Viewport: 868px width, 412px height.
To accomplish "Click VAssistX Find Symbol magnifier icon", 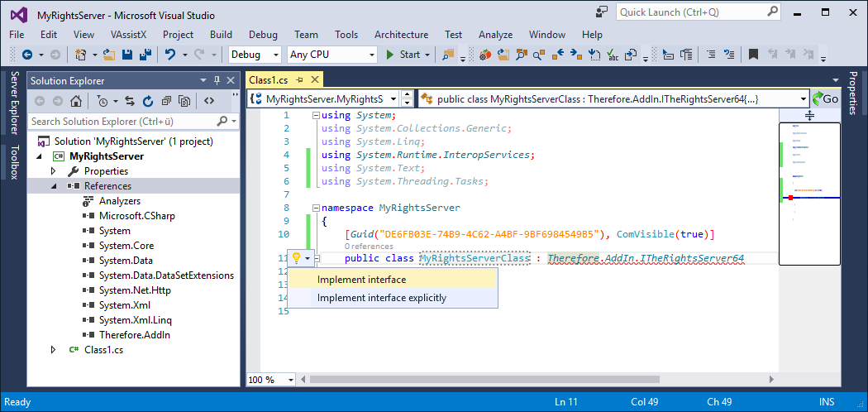I will 539,55.
